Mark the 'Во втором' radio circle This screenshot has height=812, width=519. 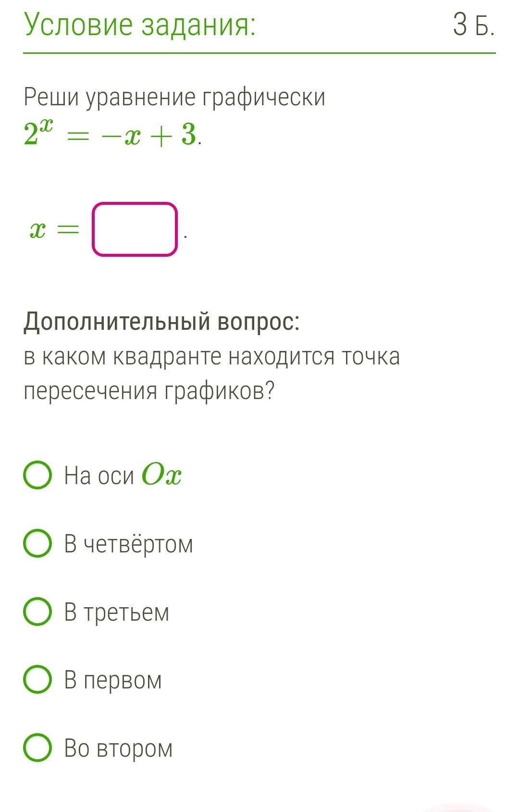37,748
